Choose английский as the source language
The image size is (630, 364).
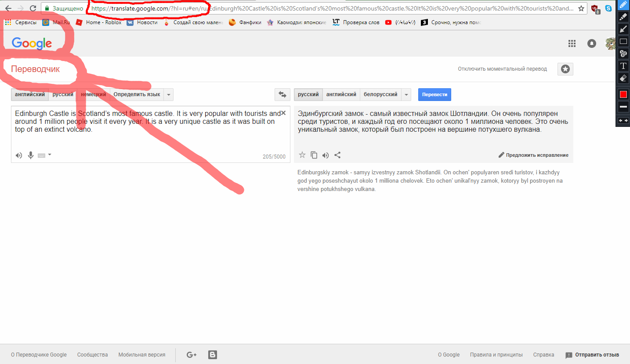point(30,94)
